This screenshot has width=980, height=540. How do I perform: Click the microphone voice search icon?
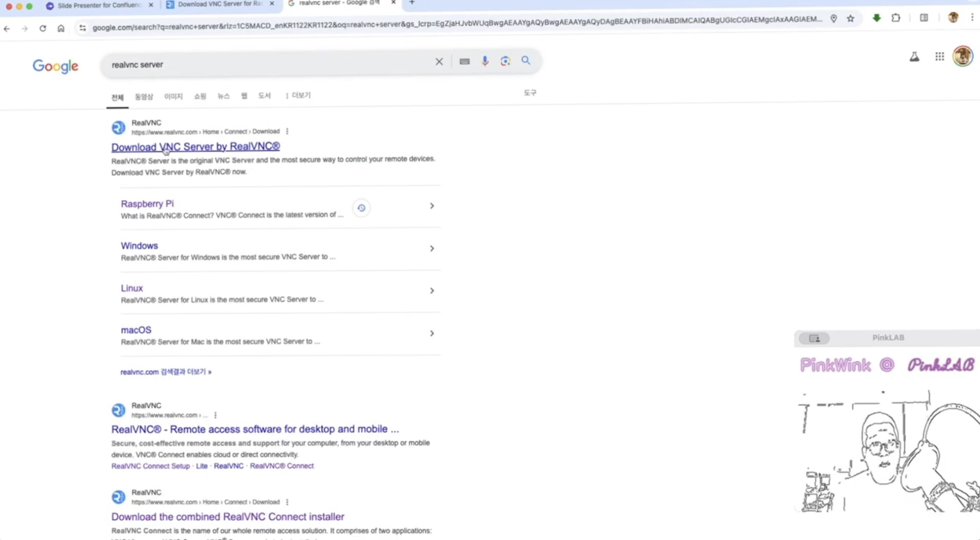(x=485, y=61)
